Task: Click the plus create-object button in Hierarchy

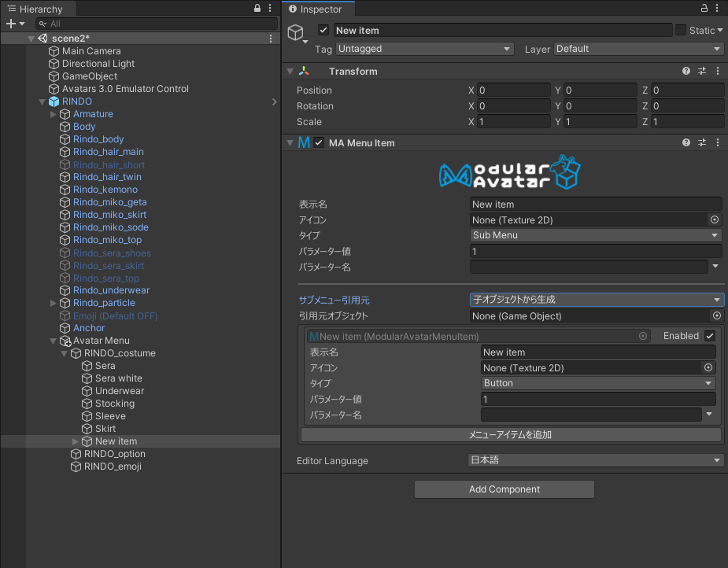Action: point(11,23)
